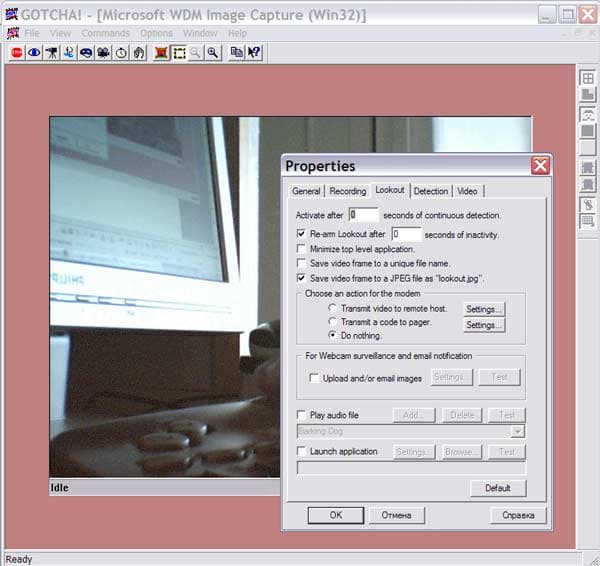Open the File menu
The height and width of the screenshot is (566, 600).
(x=32, y=33)
